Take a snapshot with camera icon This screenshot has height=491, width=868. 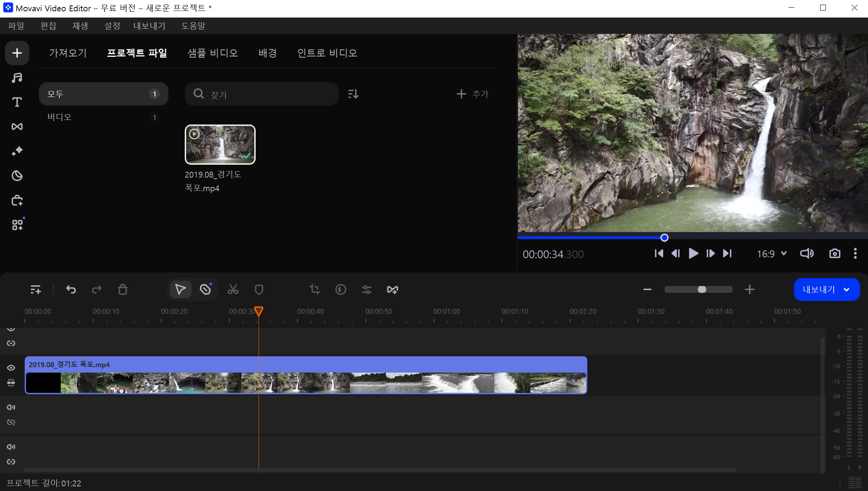click(835, 253)
